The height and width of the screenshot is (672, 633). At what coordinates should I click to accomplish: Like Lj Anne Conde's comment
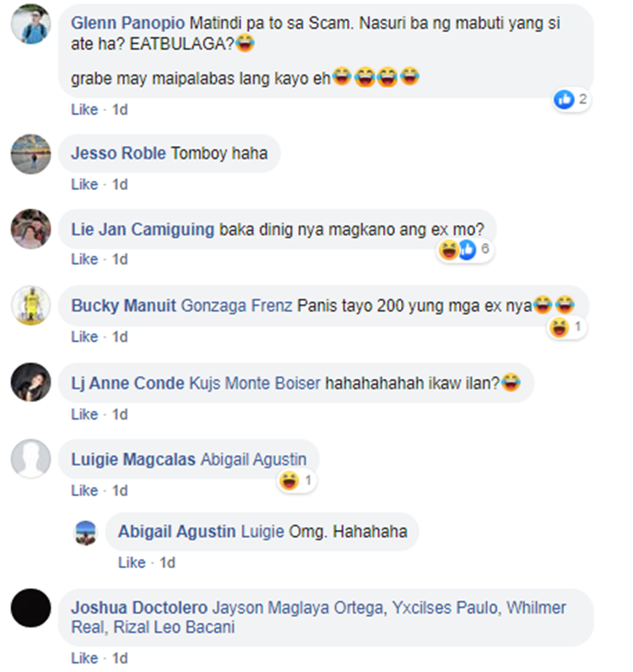pyautogui.click(x=84, y=415)
